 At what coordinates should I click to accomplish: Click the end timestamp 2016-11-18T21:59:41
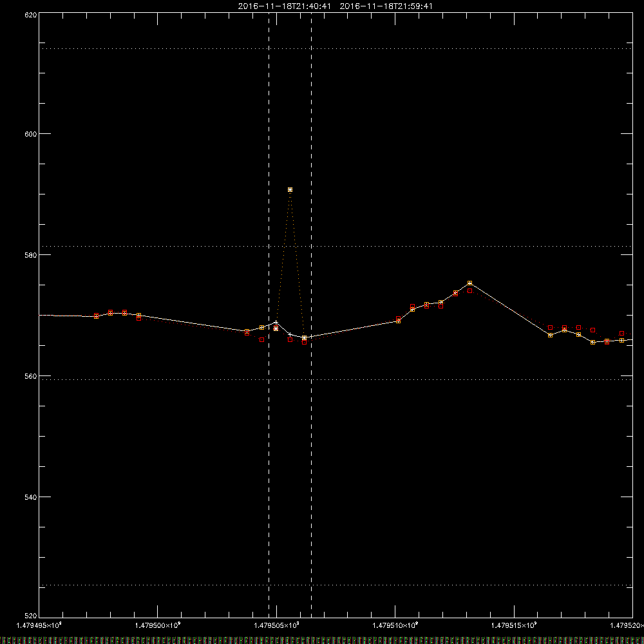[386, 6]
